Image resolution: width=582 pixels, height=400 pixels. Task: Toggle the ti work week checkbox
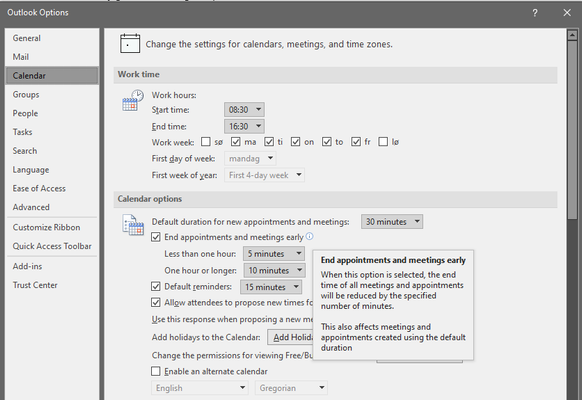tap(269, 142)
